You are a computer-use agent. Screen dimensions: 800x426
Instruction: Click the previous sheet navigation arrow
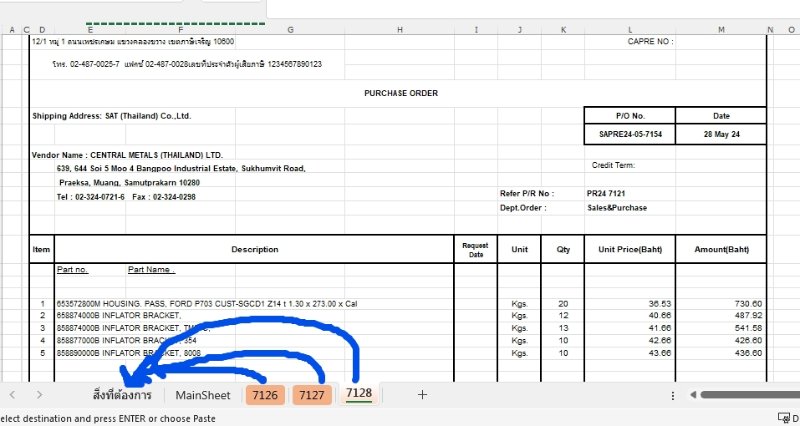point(13,395)
